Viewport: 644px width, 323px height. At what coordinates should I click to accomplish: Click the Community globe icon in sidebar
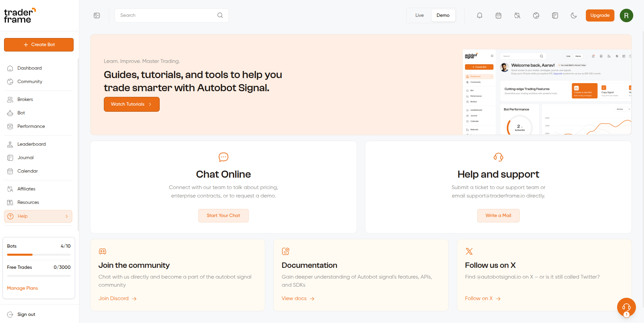point(10,82)
